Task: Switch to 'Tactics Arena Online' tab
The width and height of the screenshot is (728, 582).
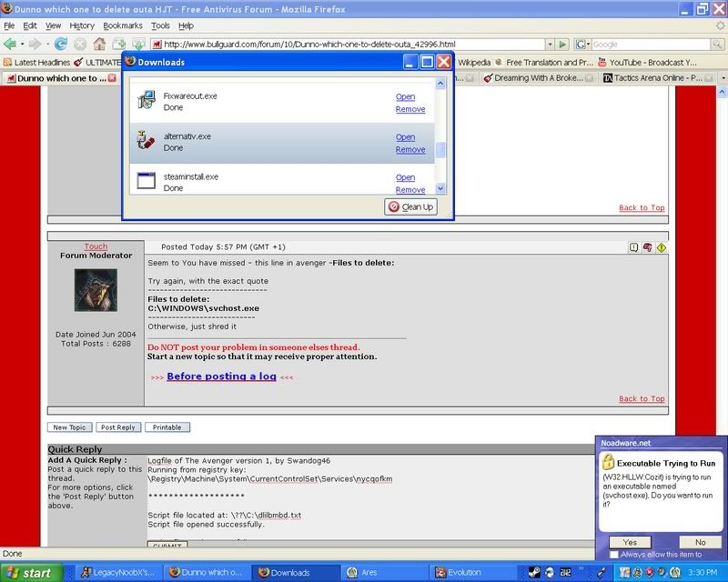Action: [x=657, y=78]
